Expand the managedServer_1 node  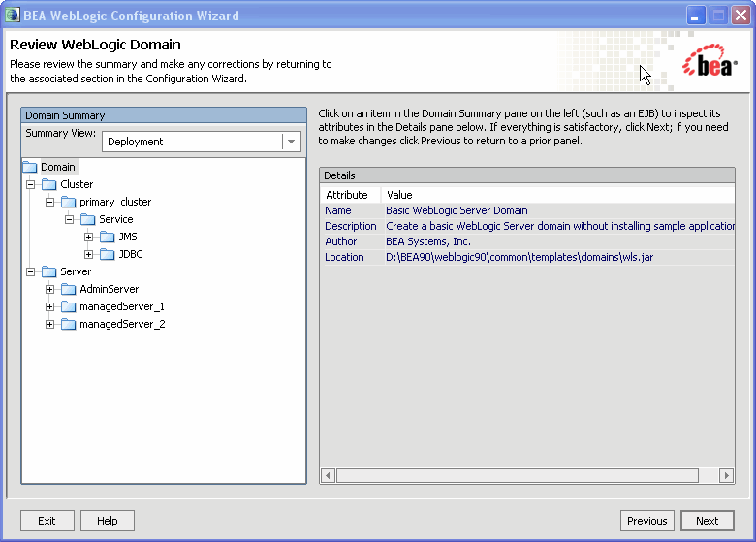point(49,306)
